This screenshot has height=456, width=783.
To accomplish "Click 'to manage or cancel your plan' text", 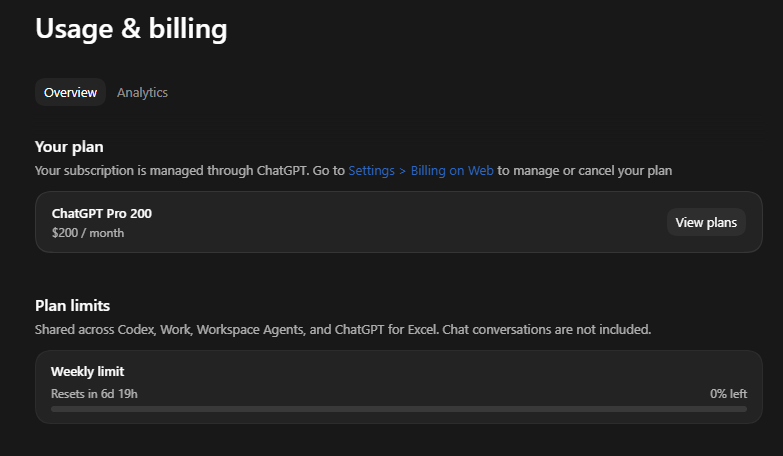I will [585, 171].
